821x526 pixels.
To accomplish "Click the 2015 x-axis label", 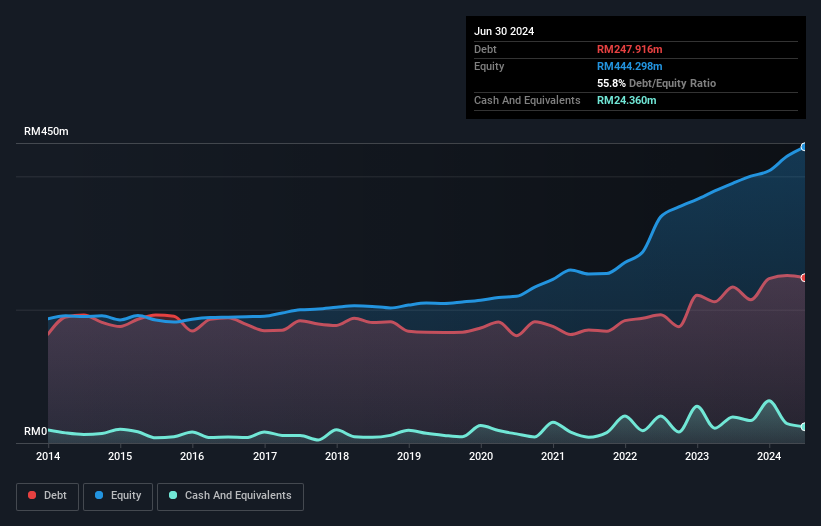I will [x=120, y=456].
